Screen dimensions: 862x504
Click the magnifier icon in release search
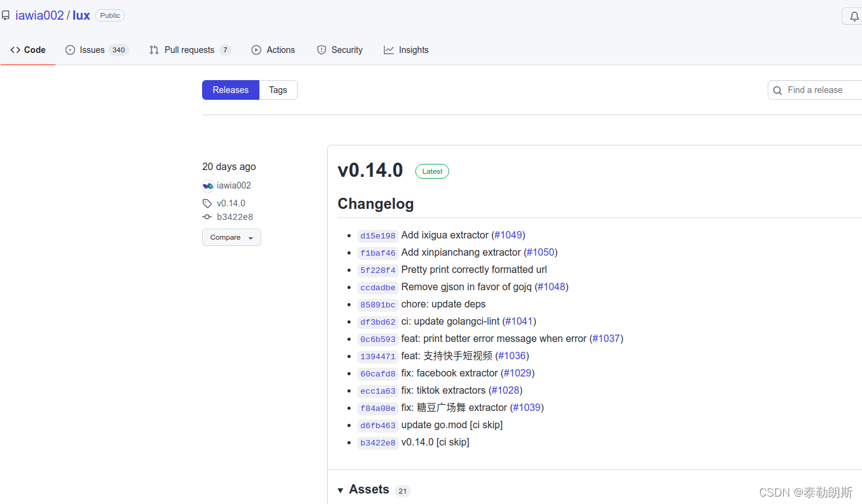pyautogui.click(x=778, y=91)
